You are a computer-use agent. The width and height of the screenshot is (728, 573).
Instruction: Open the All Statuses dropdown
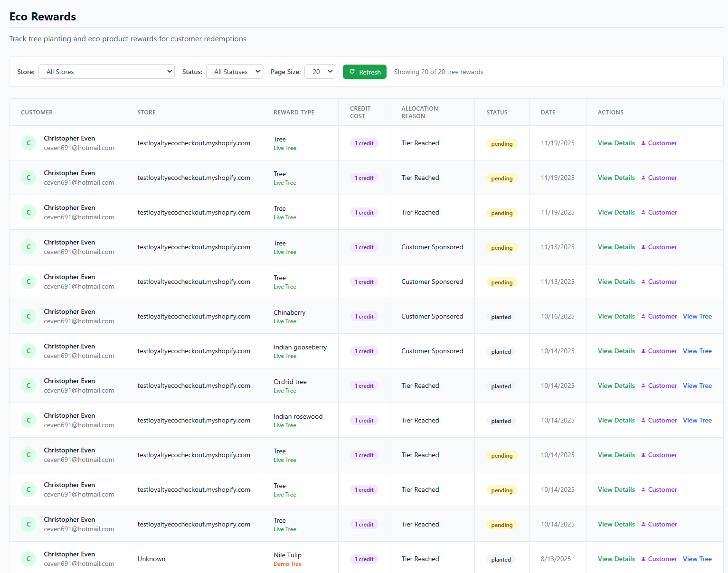click(235, 71)
